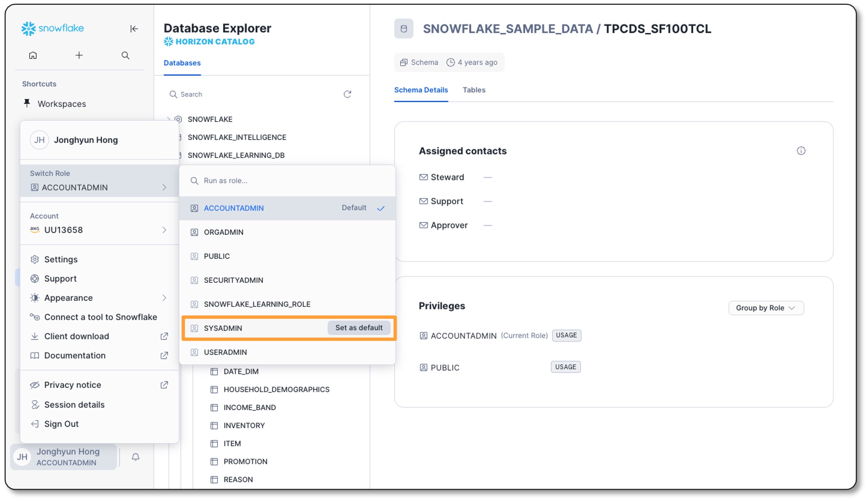Image resolution: width=868 pixels, height=502 pixels.
Task: Collapse the left sidebar with the arrow icon
Action: pos(134,29)
